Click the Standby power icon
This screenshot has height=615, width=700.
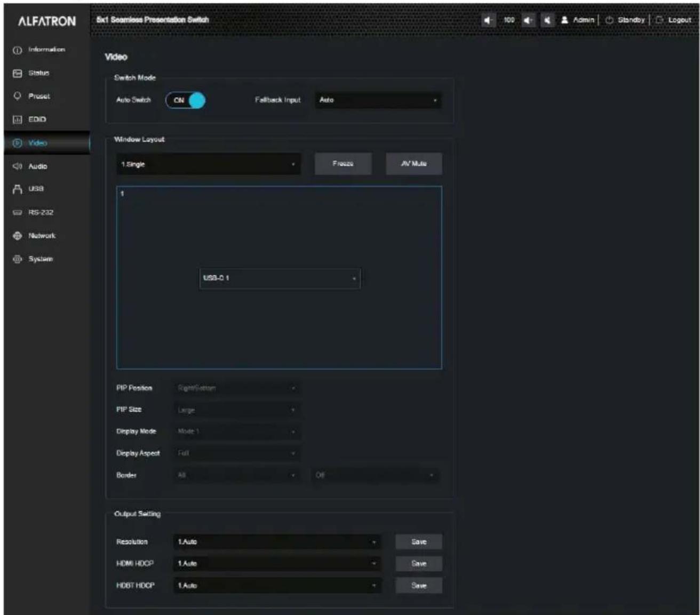[x=609, y=20]
